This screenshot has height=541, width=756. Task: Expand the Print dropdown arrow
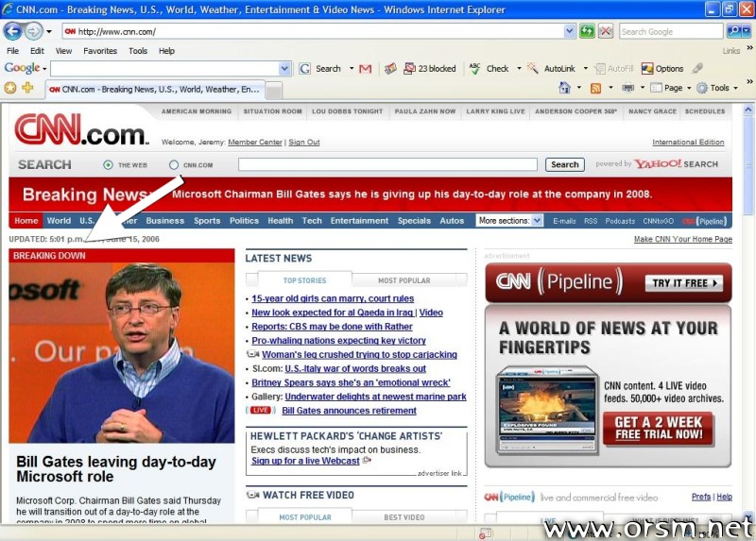click(643, 88)
